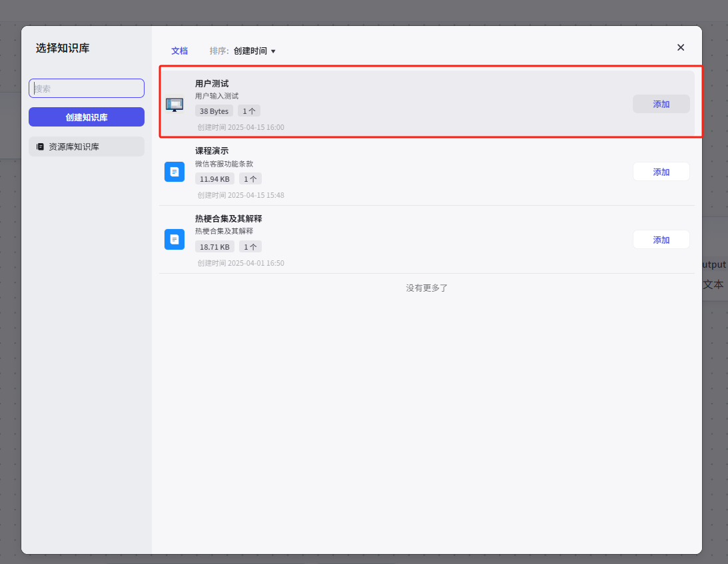Click the 微信客服功能条款 description text
This screenshot has width=728, height=564.
coord(224,164)
